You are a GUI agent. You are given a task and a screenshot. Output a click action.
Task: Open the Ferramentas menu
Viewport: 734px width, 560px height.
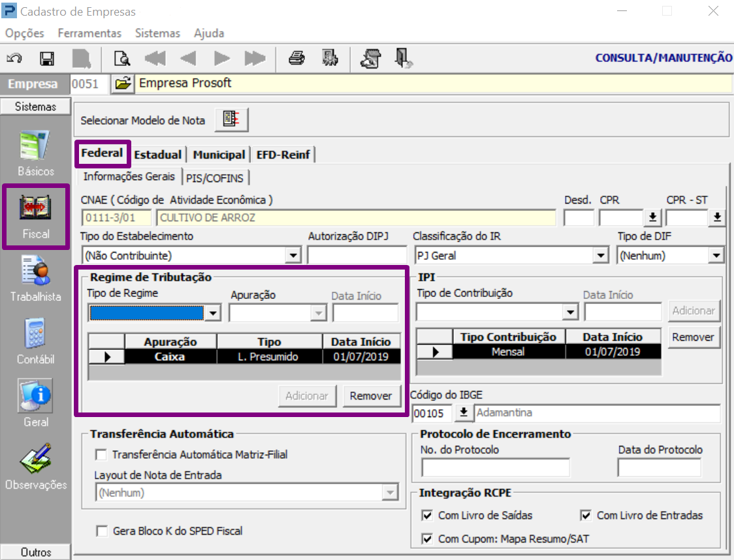pos(89,33)
